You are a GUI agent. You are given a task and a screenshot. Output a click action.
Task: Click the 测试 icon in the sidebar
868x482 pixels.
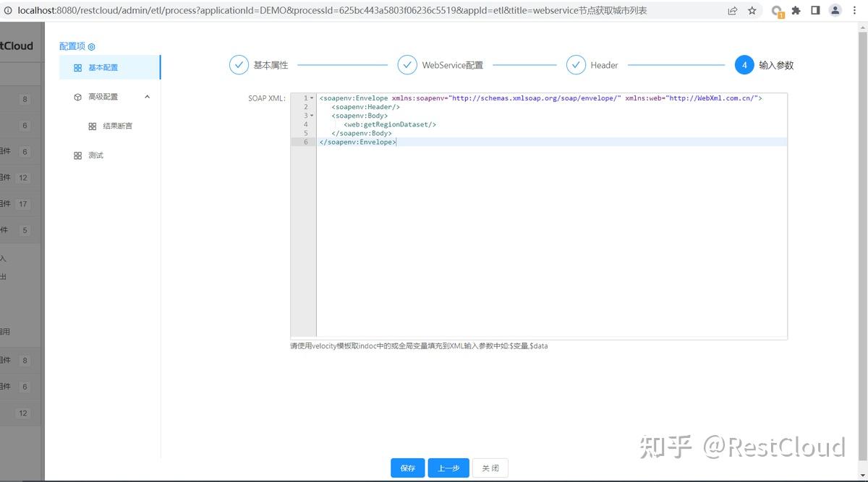click(78, 155)
